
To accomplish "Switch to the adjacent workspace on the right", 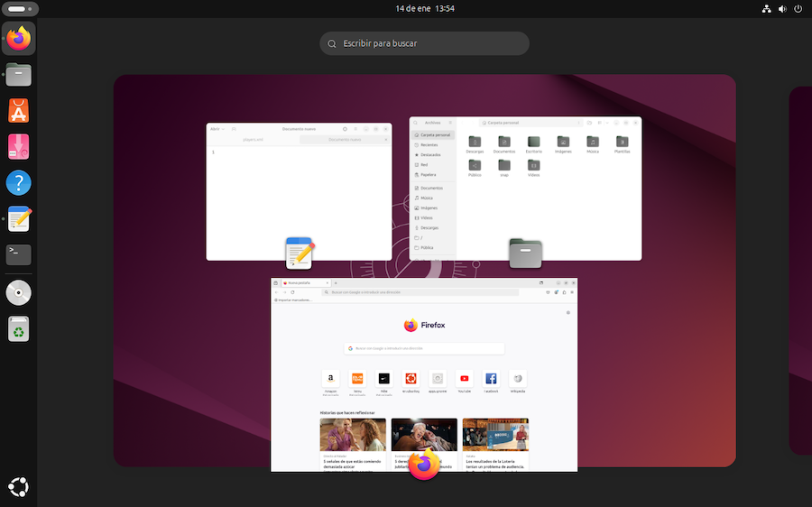I will tap(800, 271).
